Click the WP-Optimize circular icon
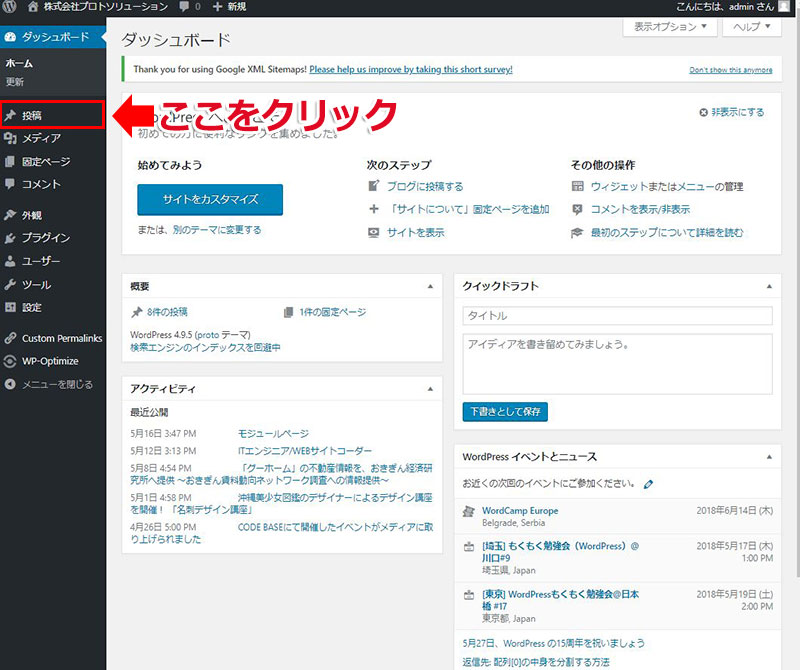The height and width of the screenshot is (670, 800). (x=10, y=361)
